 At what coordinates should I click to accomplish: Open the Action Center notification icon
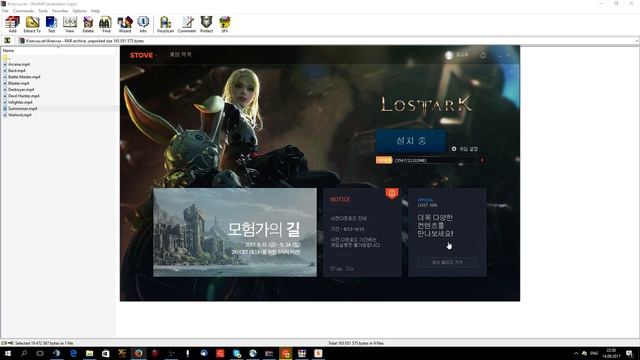click(x=629, y=353)
